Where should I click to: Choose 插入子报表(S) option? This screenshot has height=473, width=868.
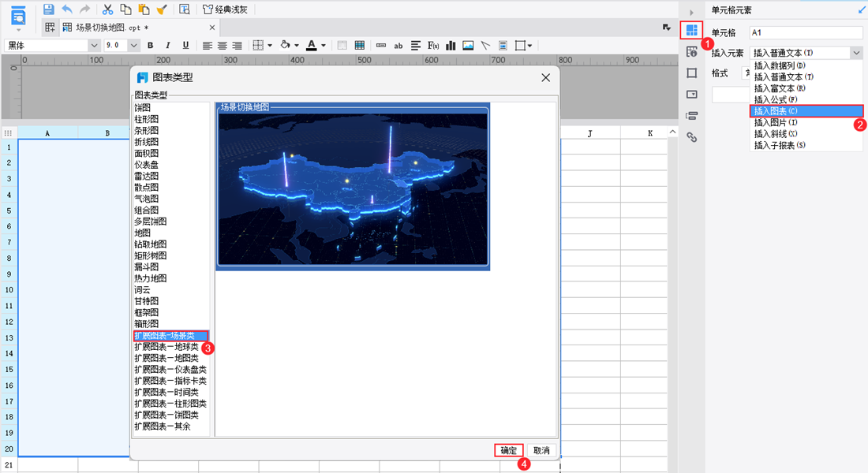(x=806, y=145)
